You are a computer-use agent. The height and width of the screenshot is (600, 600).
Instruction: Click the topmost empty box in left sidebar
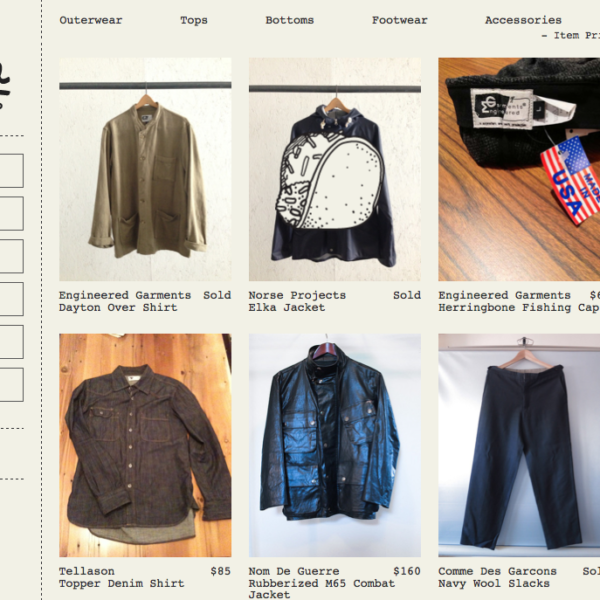tap(11, 171)
